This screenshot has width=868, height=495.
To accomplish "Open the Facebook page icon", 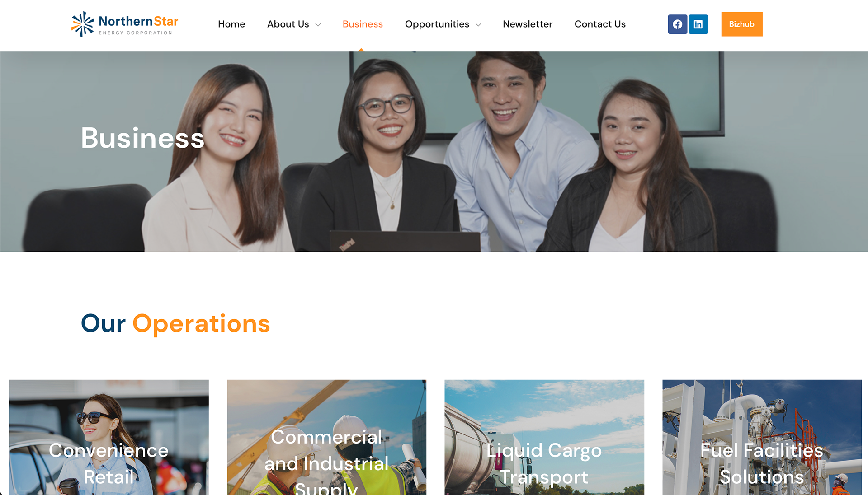I will [x=677, y=24].
